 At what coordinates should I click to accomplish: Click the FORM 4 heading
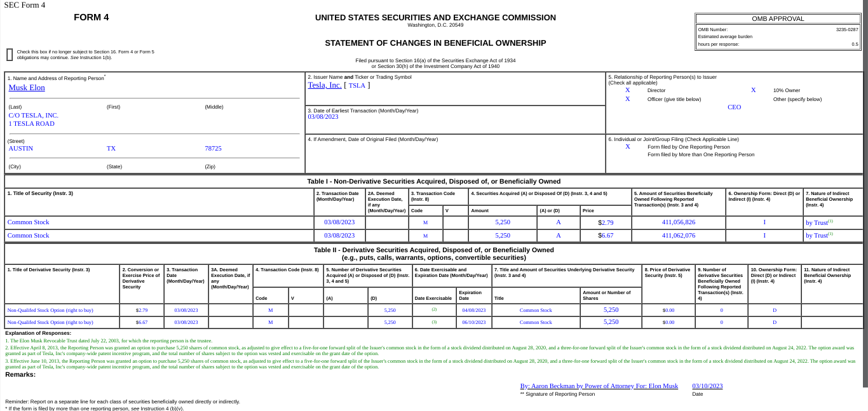point(92,17)
